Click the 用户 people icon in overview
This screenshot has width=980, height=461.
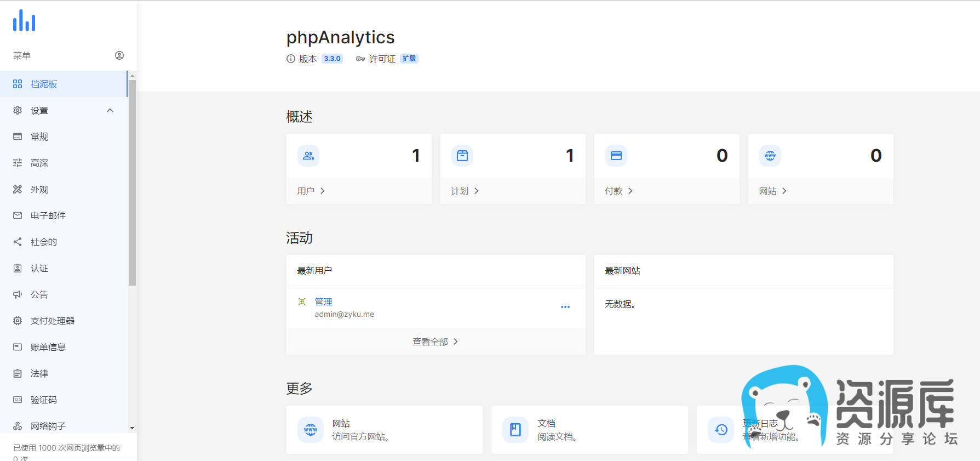[308, 156]
